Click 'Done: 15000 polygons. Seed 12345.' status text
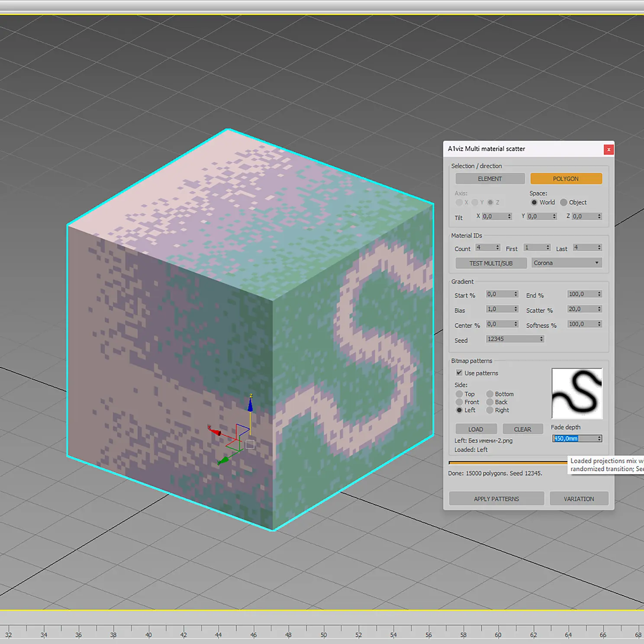Image resolution: width=644 pixels, height=644 pixels. click(495, 473)
